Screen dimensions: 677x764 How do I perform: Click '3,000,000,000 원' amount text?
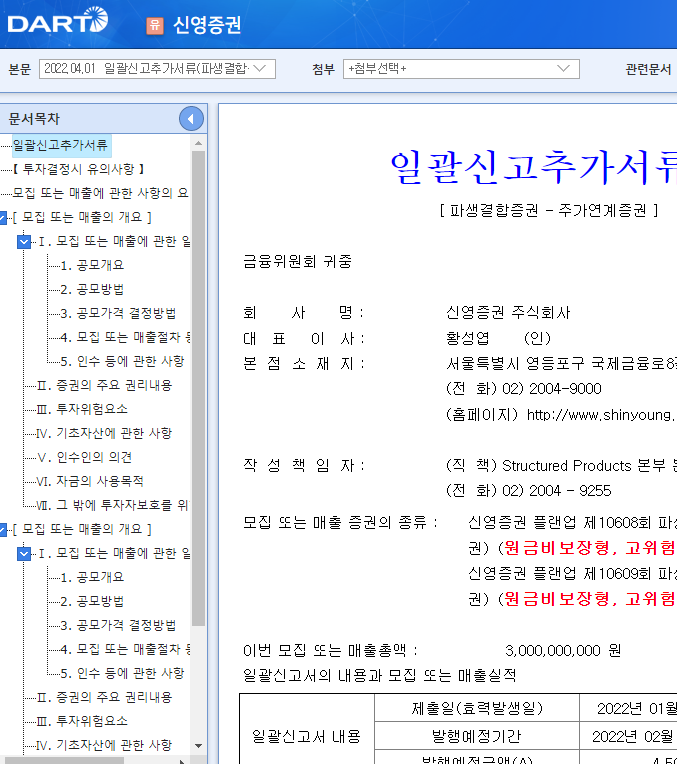coord(563,650)
